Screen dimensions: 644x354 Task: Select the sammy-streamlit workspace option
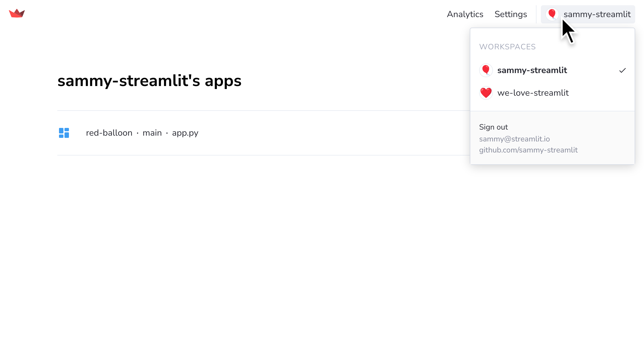click(x=532, y=70)
